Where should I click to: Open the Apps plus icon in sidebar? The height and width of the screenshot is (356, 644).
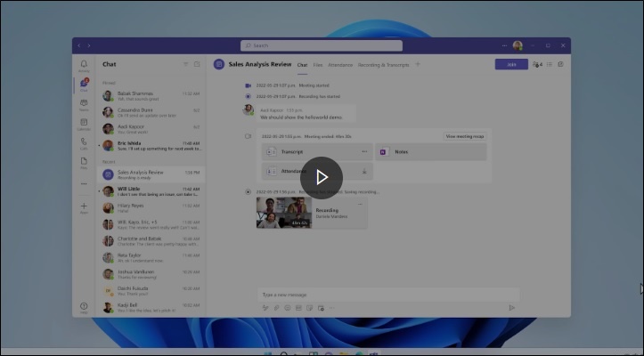[x=84, y=207]
